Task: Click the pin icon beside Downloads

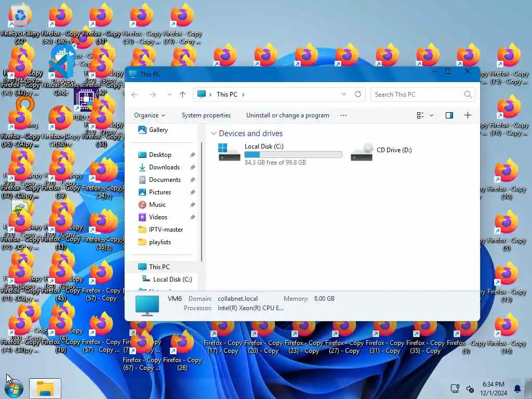Action: pyautogui.click(x=192, y=167)
